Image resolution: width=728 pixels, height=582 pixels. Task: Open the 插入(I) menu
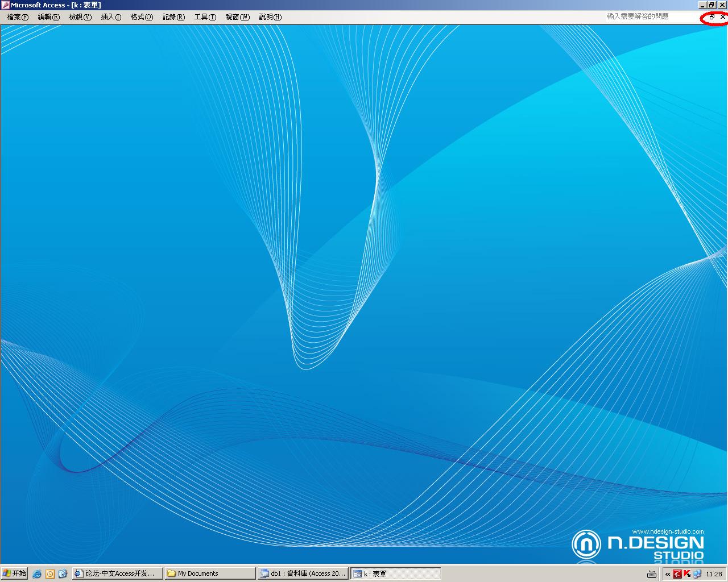coord(111,17)
